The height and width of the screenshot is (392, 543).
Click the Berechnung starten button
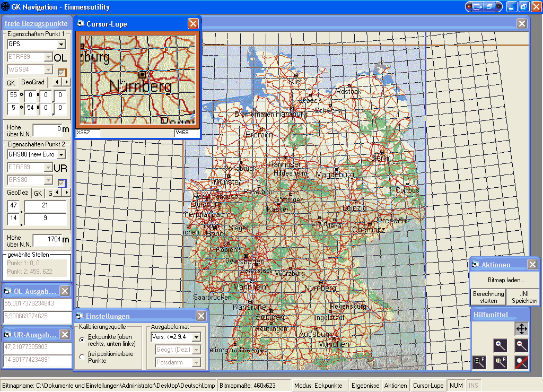pyautogui.click(x=488, y=297)
